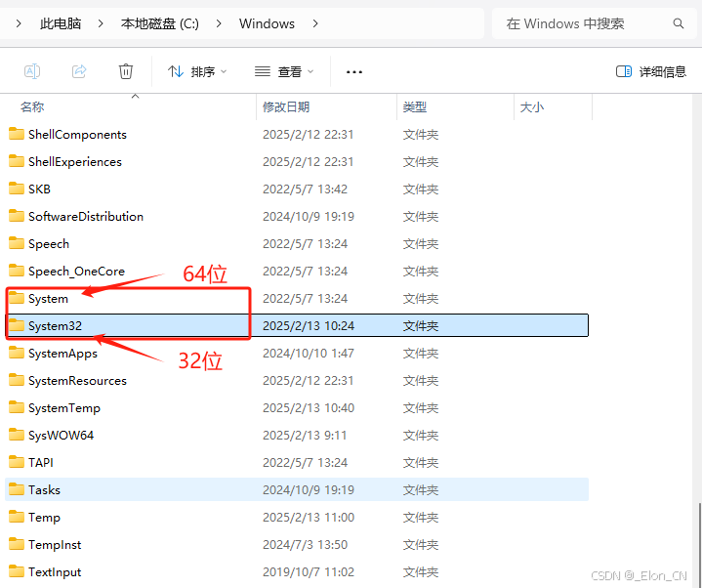
Task: Sort by the 名称 column header
Action: (x=32, y=107)
